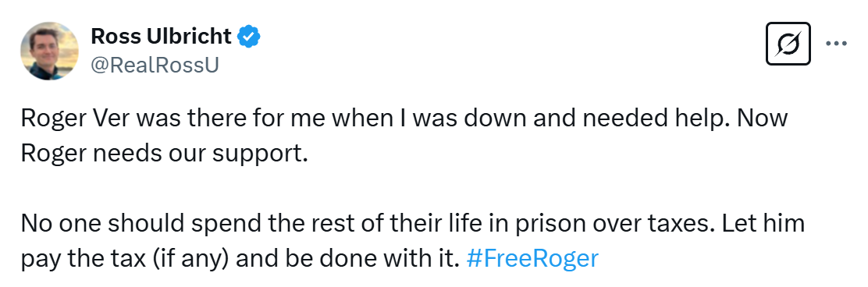Open Ross Ulbricht's profile picture
This screenshot has width=868, height=287.
[x=49, y=51]
